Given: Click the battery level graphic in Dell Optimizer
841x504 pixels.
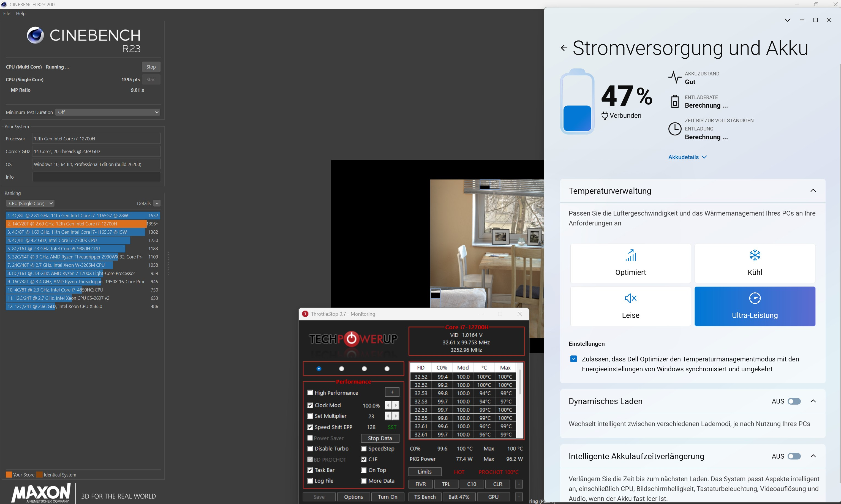Looking at the screenshot, I should point(577,101).
